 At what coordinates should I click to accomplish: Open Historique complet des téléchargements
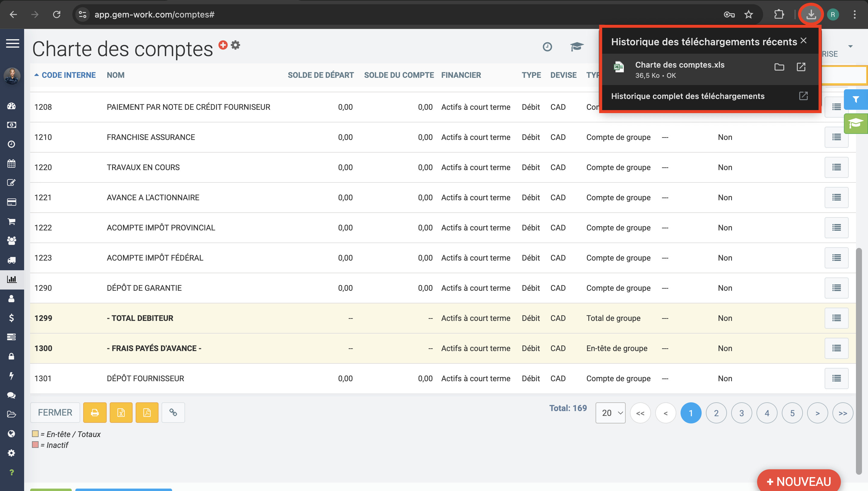click(687, 96)
